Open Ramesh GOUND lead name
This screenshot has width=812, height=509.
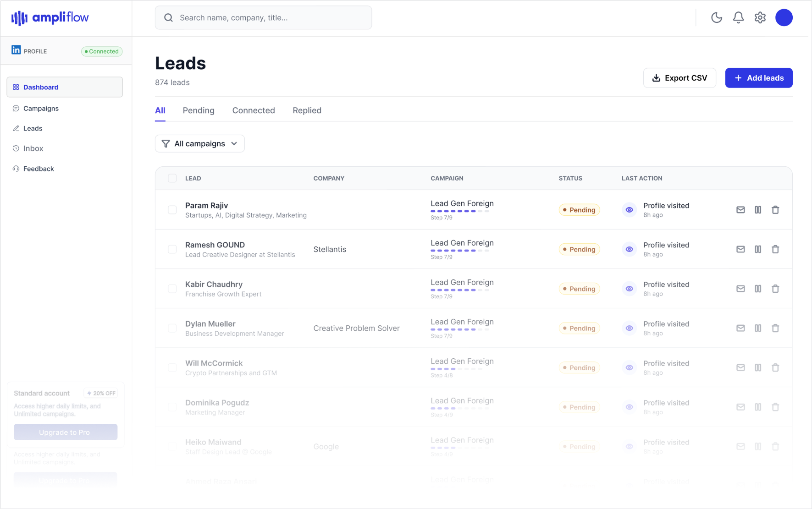(x=215, y=245)
